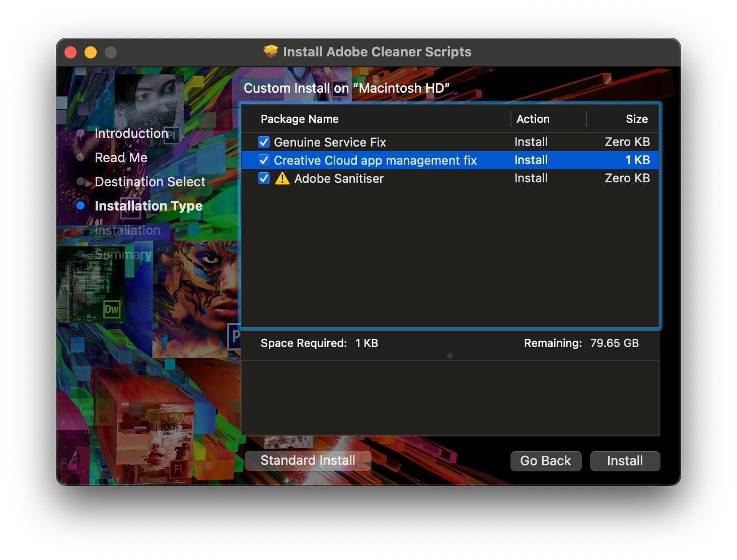
Task: Open the Read Me step
Action: [x=120, y=157]
